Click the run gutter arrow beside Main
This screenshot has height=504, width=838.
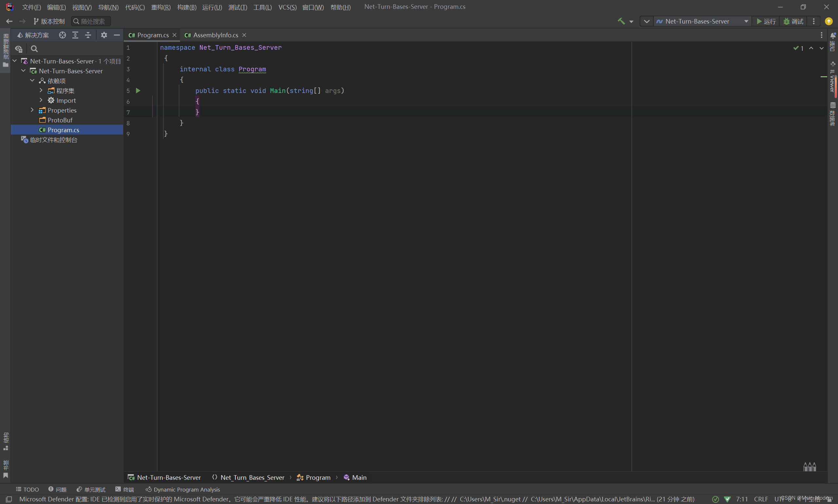pyautogui.click(x=138, y=91)
